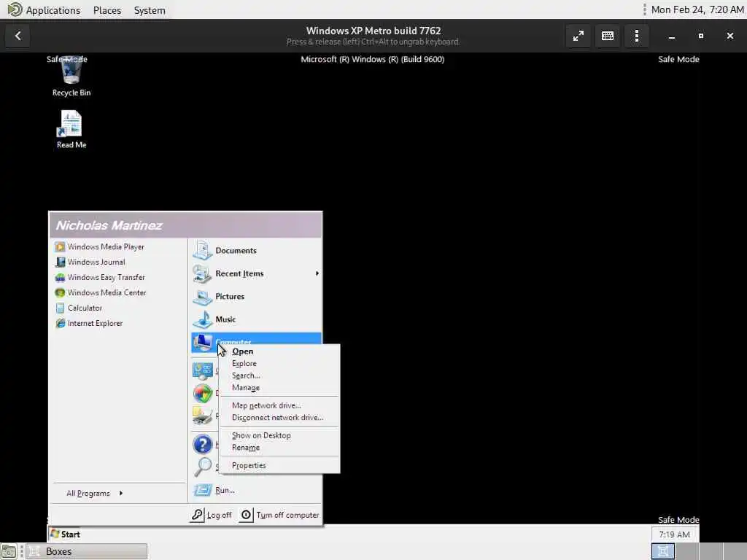This screenshot has height=560, width=747.
Task: Open the Read Me shortcut icon
Action: click(70, 124)
